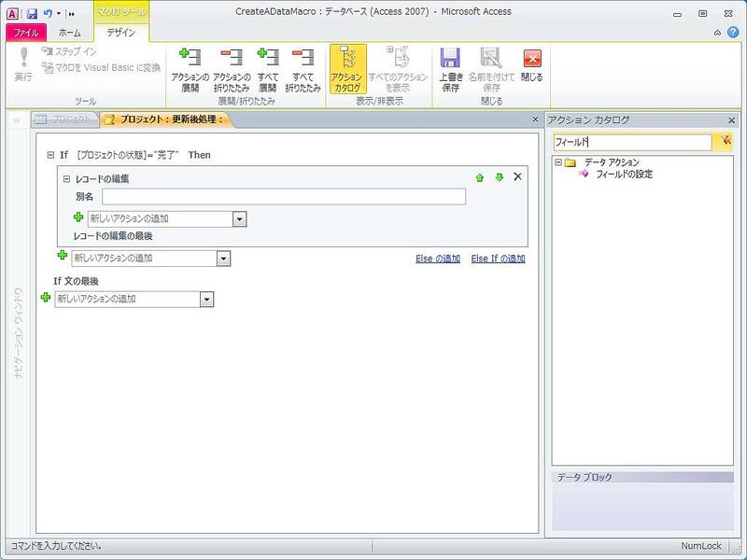Image resolution: width=747 pixels, height=560 pixels.
Task: Select the プロジェクト：更新後処理 macro tab
Action: [x=167, y=119]
